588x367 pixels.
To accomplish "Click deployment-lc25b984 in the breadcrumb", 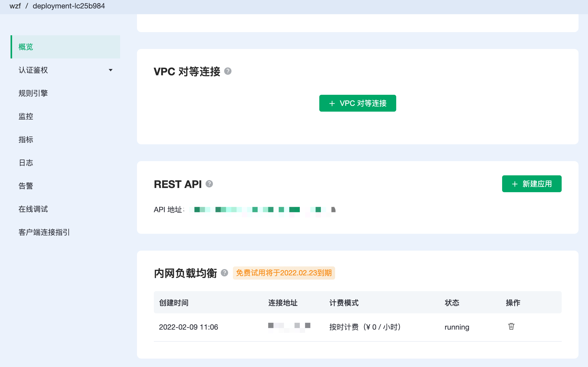I will pos(69,6).
